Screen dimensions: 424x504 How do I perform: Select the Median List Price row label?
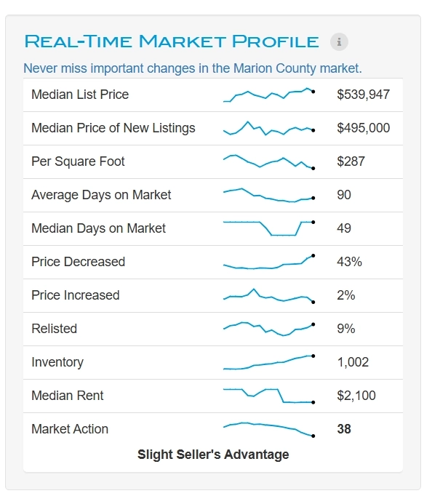point(80,95)
